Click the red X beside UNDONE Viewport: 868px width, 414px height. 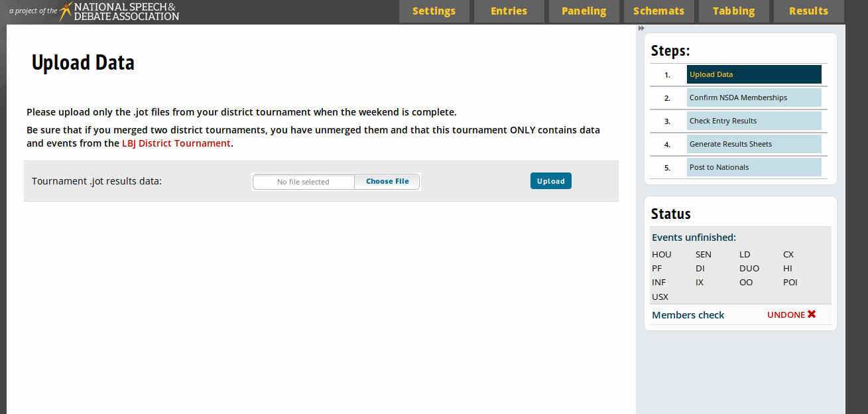[812, 314]
